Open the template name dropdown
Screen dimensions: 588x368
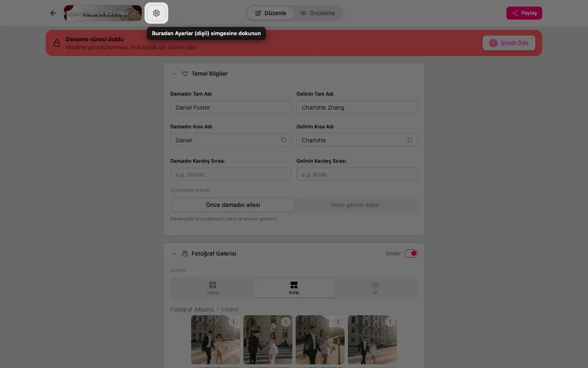103,13
